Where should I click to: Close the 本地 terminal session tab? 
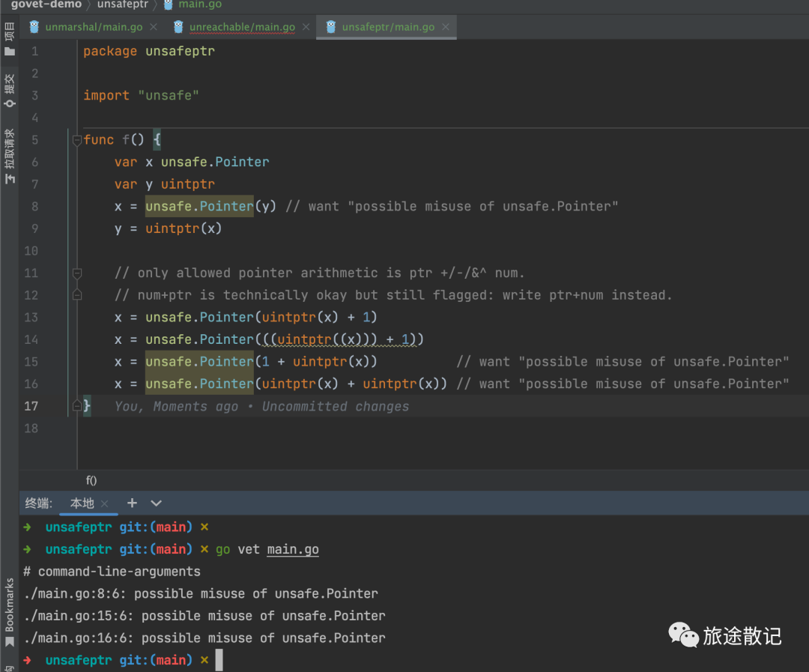(105, 503)
